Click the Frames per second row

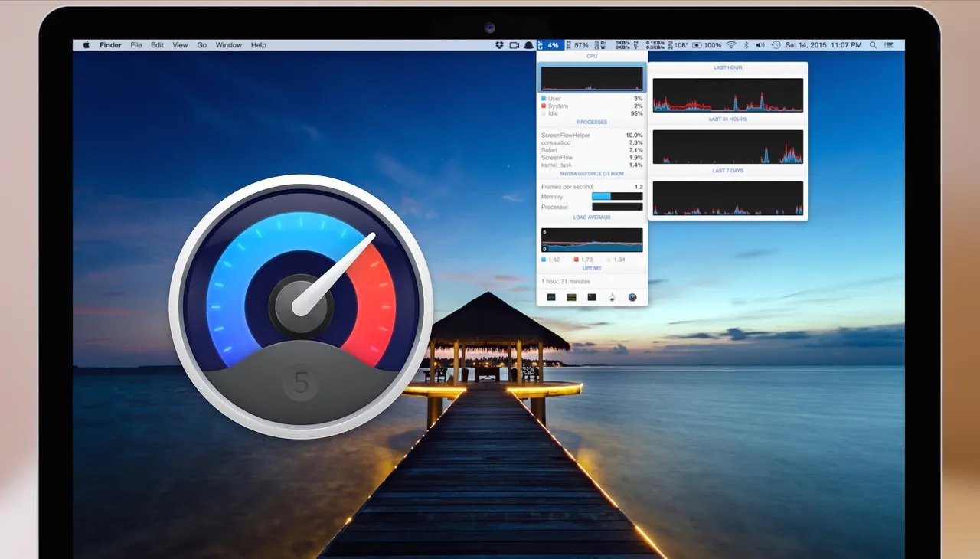click(592, 187)
